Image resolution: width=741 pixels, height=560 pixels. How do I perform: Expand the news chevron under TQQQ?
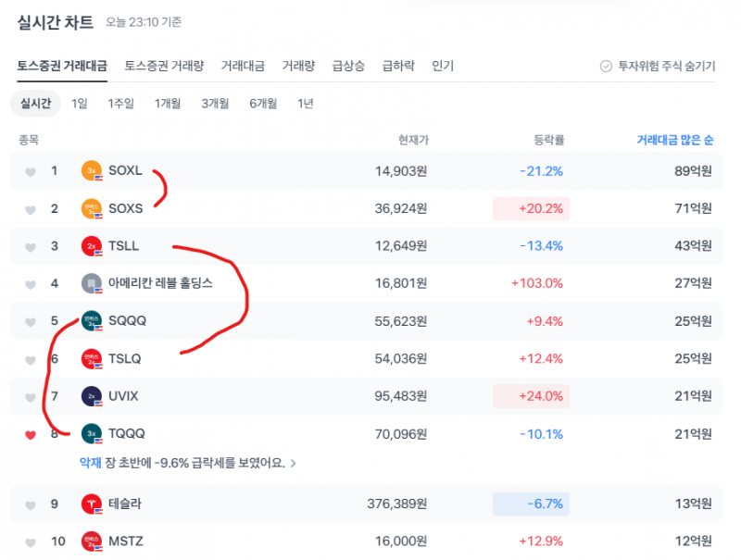[x=294, y=463]
